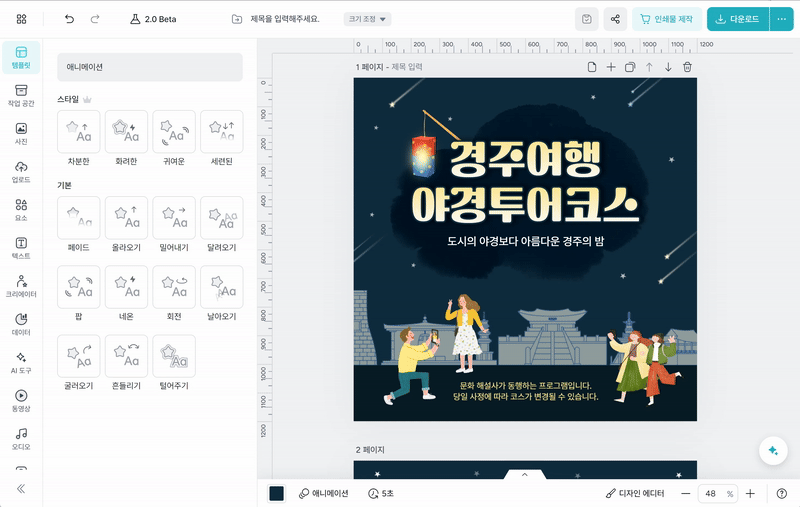Move page 1 down

[668, 67]
